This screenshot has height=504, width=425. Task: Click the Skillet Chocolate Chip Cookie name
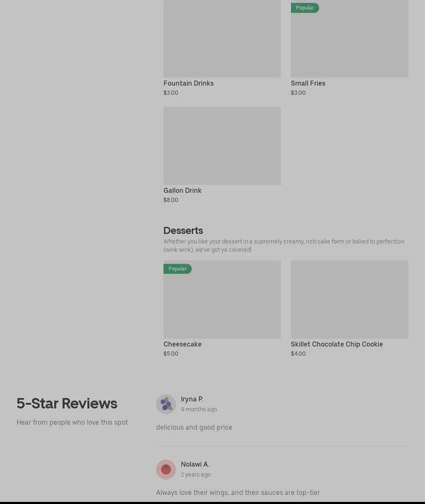[x=337, y=344]
